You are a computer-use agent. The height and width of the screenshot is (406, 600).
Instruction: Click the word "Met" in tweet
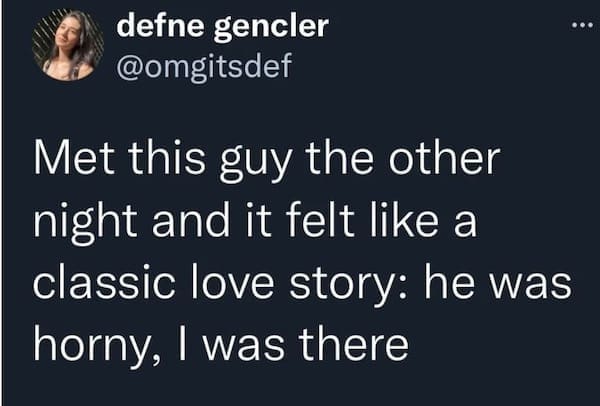80,163
